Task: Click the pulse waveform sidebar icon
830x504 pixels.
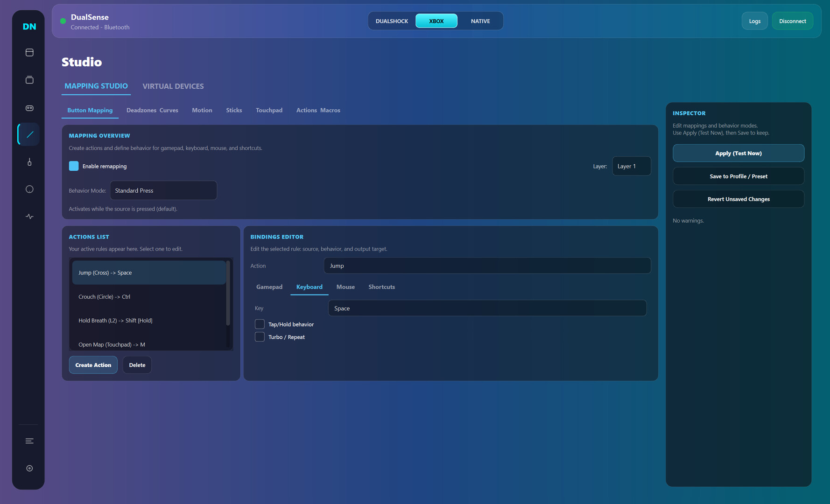Action: click(29, 217)
